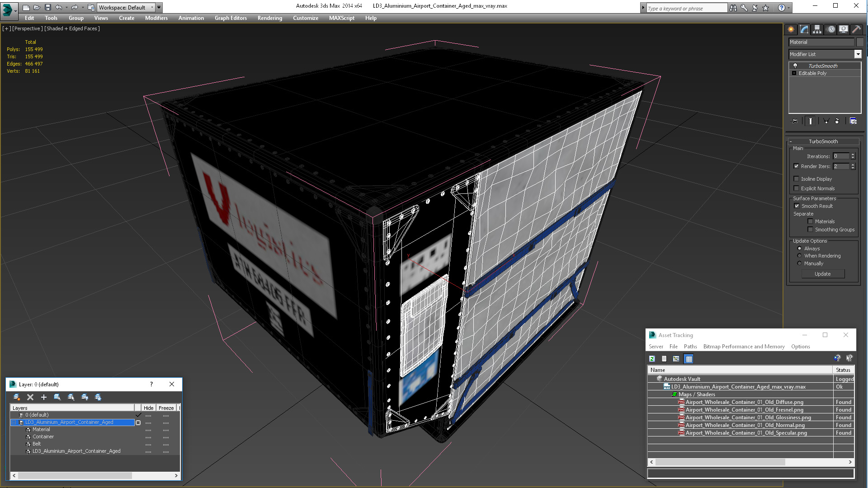The width and height of the screenshot is (868, 488).
Task: Click the Communication Center satellite icon
Action: [x=755, y=8]
